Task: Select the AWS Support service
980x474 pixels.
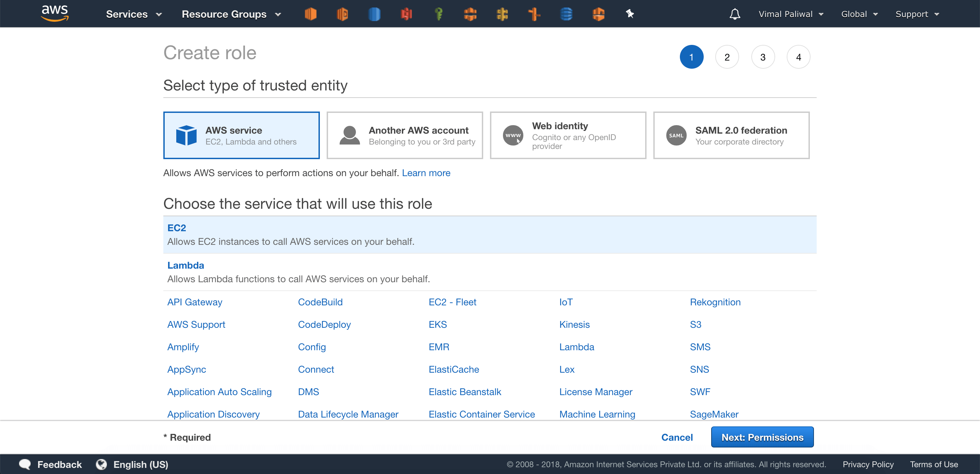Action: pyautogui.click(x=196, y=324)
